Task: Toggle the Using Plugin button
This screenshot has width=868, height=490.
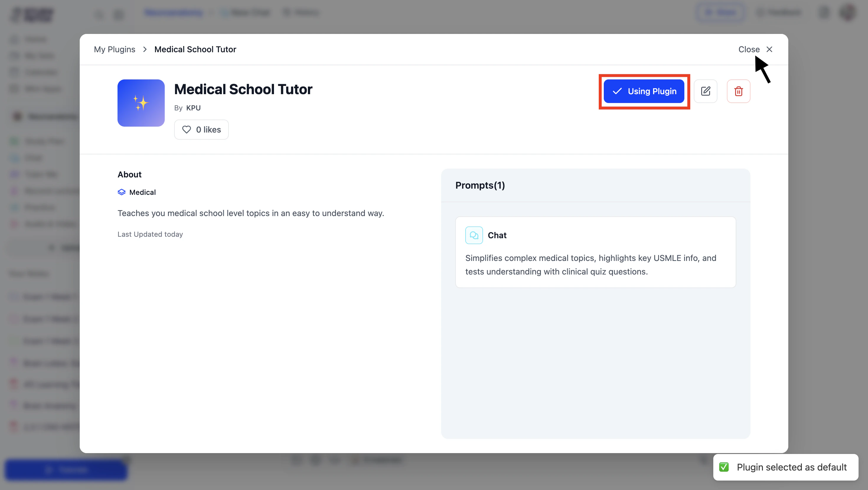Action: (644, 91)
